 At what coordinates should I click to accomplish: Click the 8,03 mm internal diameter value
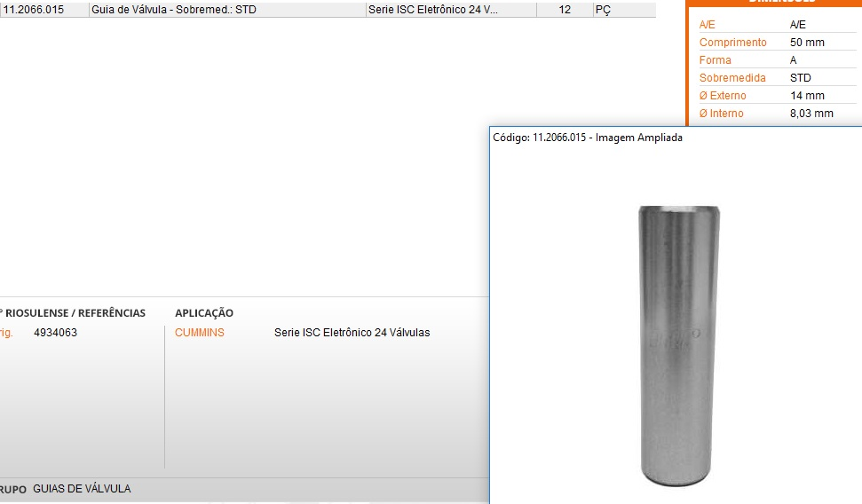[x=811, y=114]
